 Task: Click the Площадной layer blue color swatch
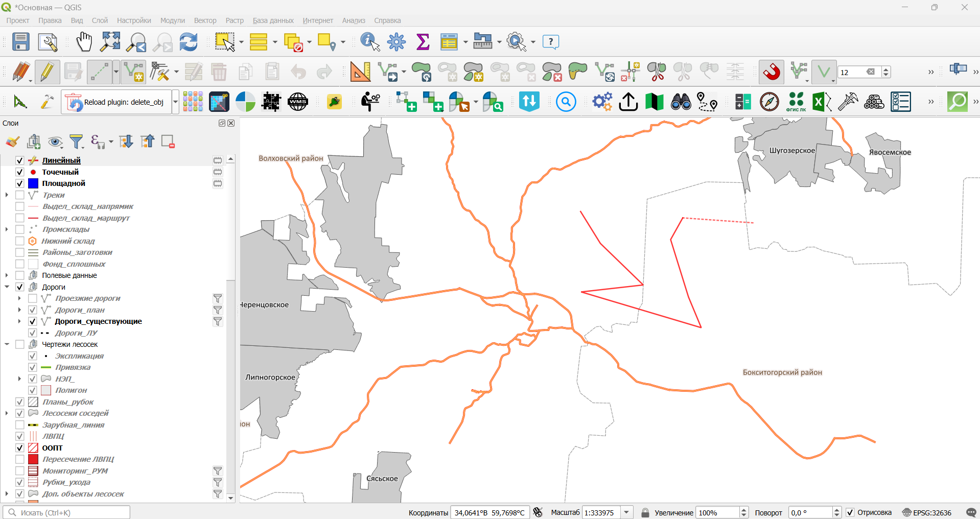click(33, 183)
